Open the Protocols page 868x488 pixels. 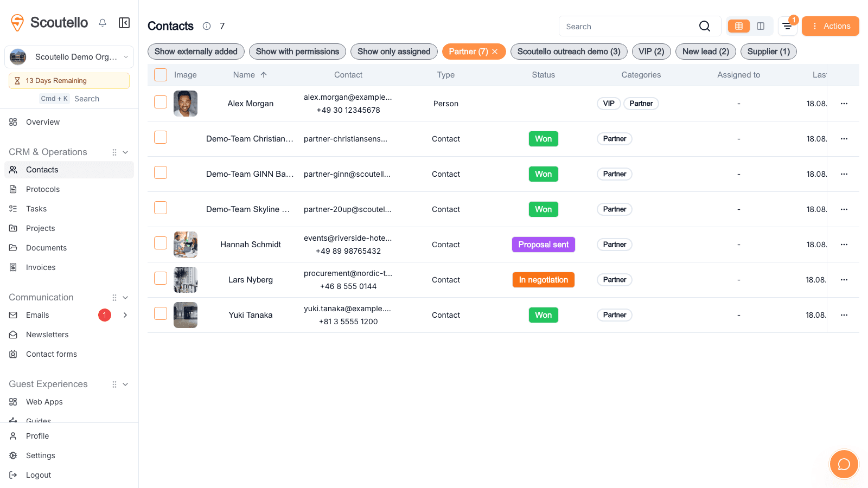pos(69,189)
